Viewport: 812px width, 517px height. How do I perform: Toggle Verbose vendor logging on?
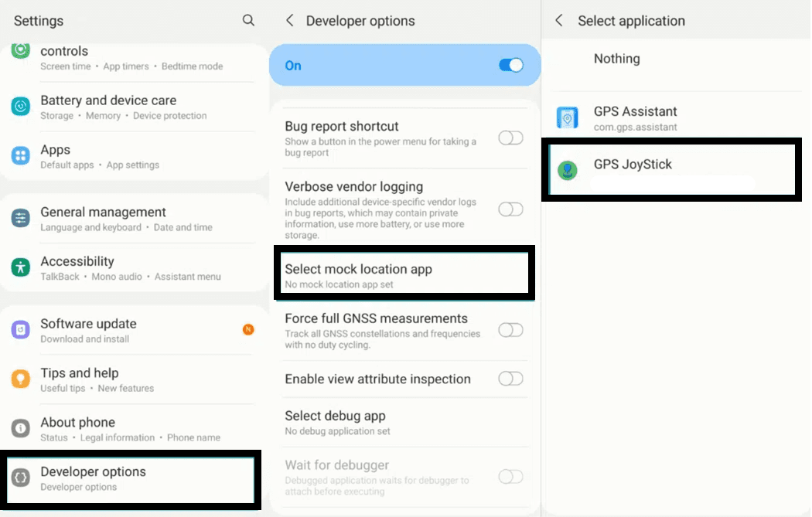click(x=510, y=209)
